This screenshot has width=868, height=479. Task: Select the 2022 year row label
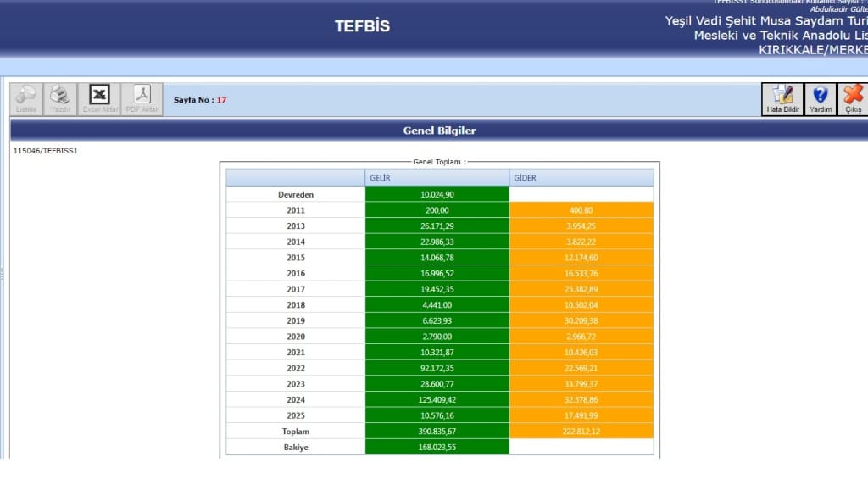296,368
